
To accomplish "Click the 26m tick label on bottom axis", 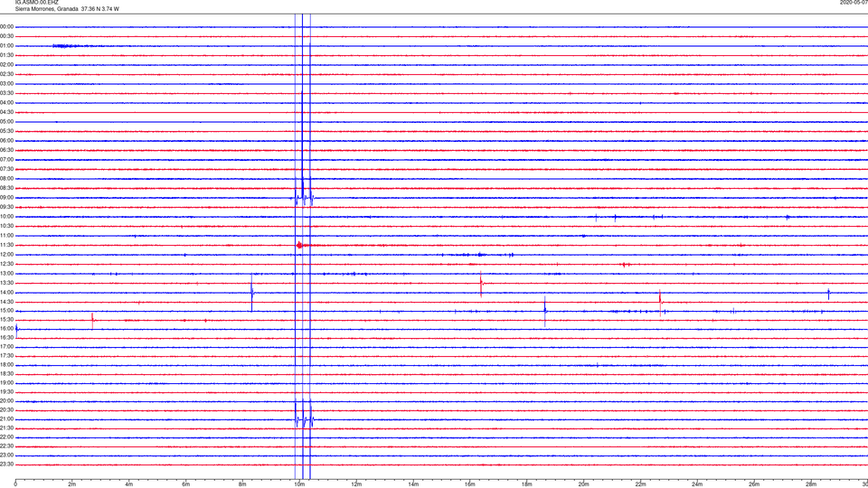I will pos(754,484).
